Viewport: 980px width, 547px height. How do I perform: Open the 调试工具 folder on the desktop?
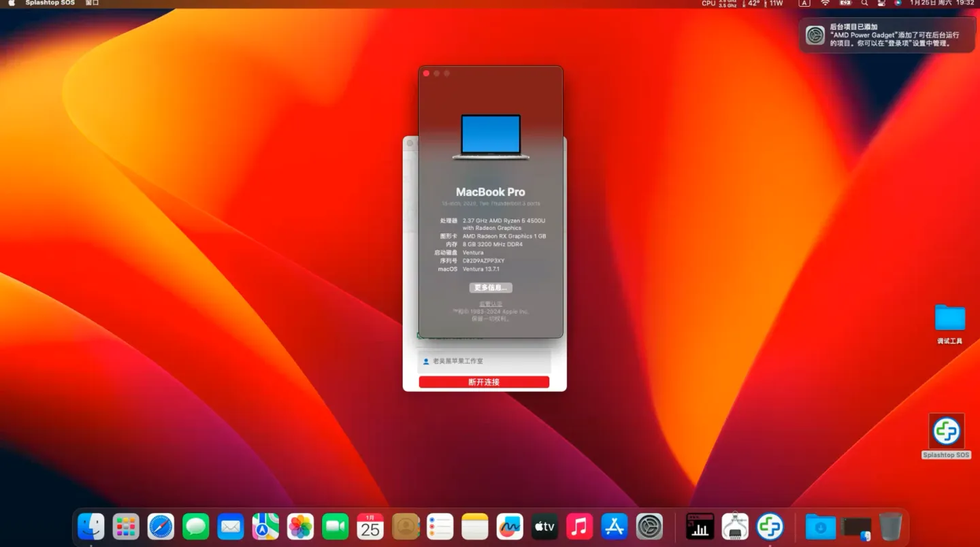(949, 318)
